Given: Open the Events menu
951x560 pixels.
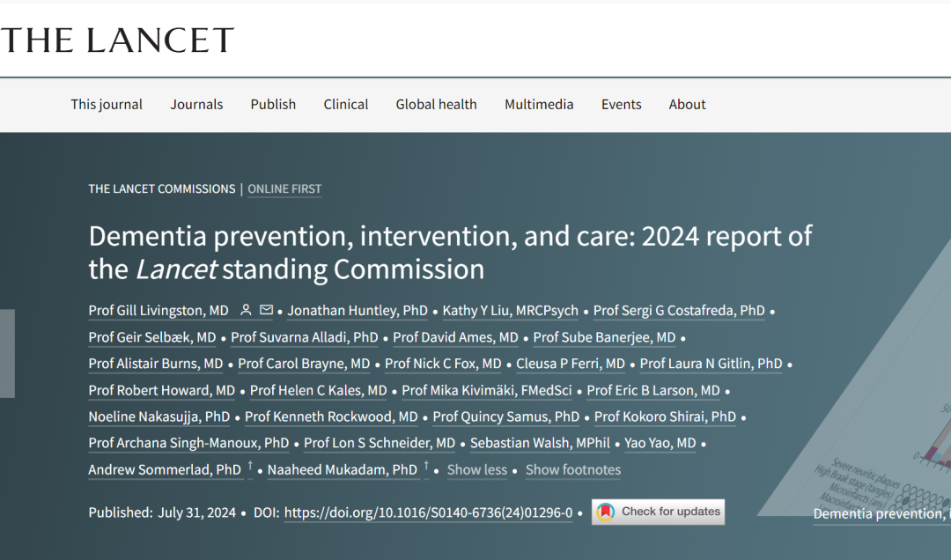Looking at the screenshot, I should [621, 105].
